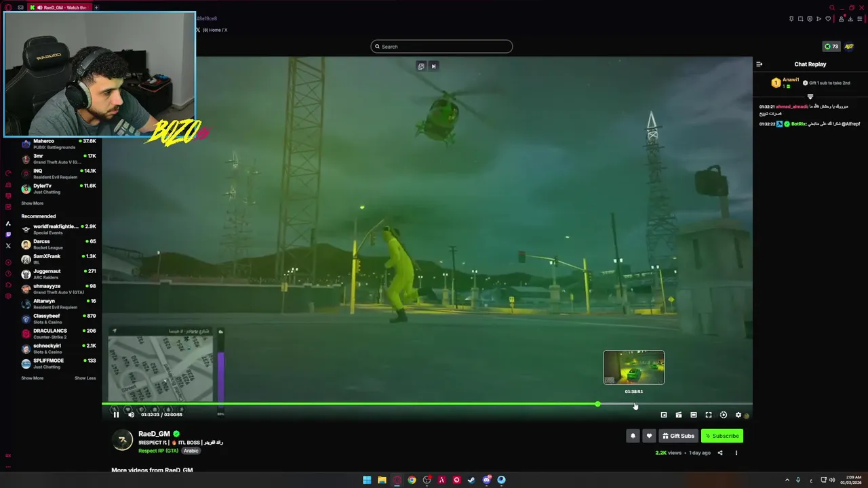Click the pin icon in browser toolbar
The height and width of the screenshot is (488, 868).
(791, 19)
